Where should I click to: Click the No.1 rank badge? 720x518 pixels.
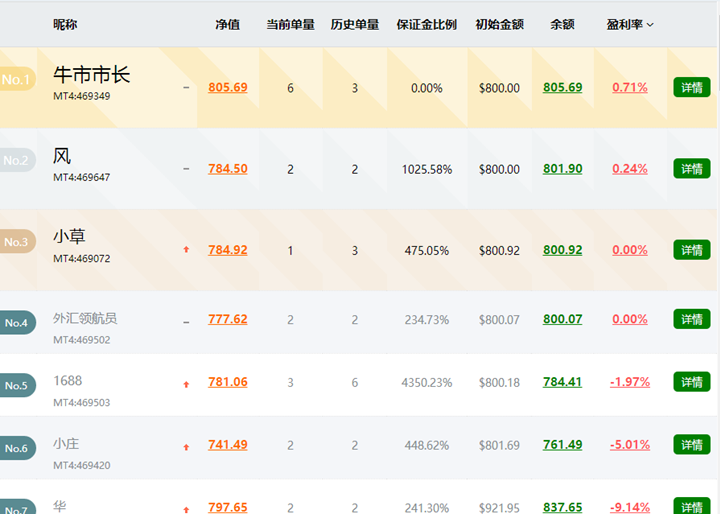click(17, 79)
